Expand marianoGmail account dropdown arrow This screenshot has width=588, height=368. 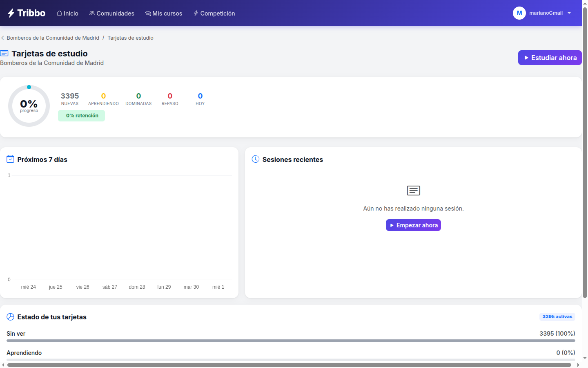pos(569,13)
